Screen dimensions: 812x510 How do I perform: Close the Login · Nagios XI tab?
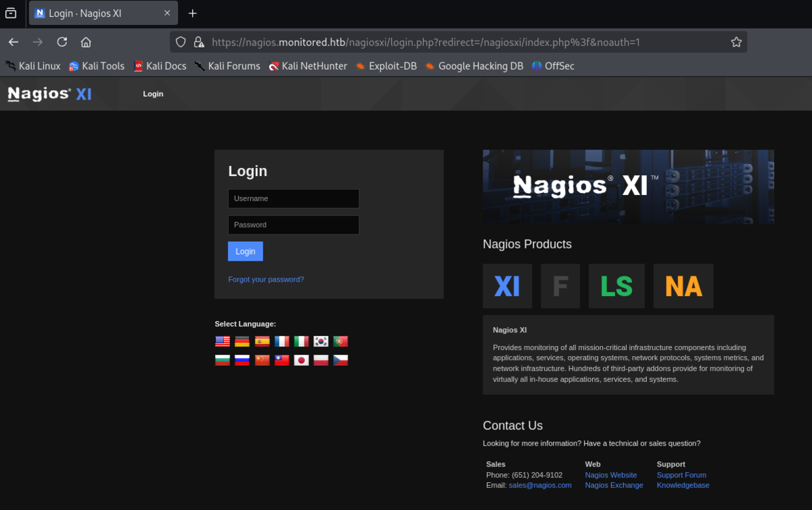click(x=166, y=14)
